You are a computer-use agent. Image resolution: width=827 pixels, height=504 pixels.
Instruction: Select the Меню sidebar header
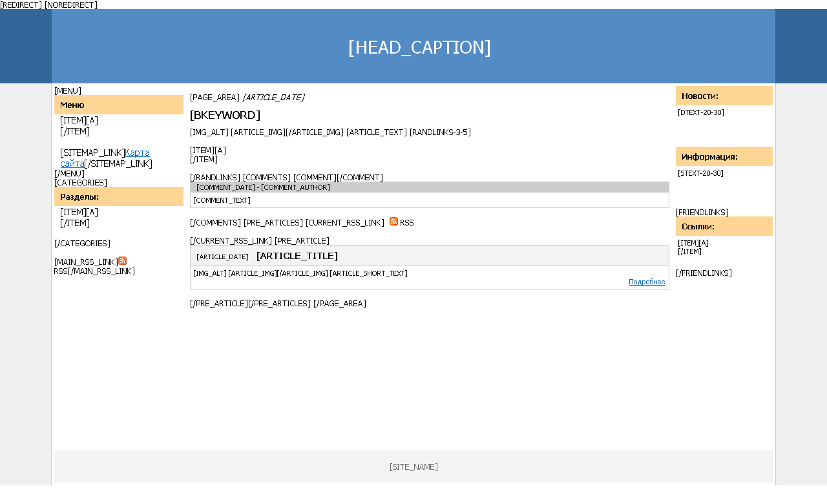(x=119, y=105)
